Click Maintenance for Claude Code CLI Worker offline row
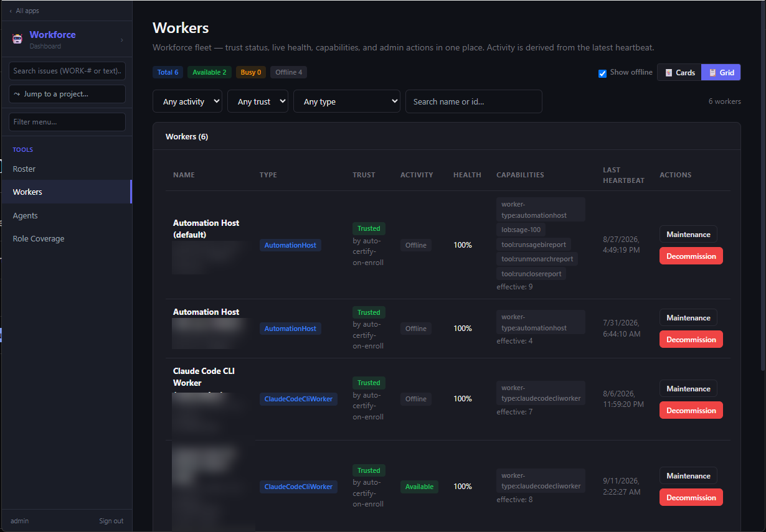Viewport: 766px width, 532px height. click(688, 389)
